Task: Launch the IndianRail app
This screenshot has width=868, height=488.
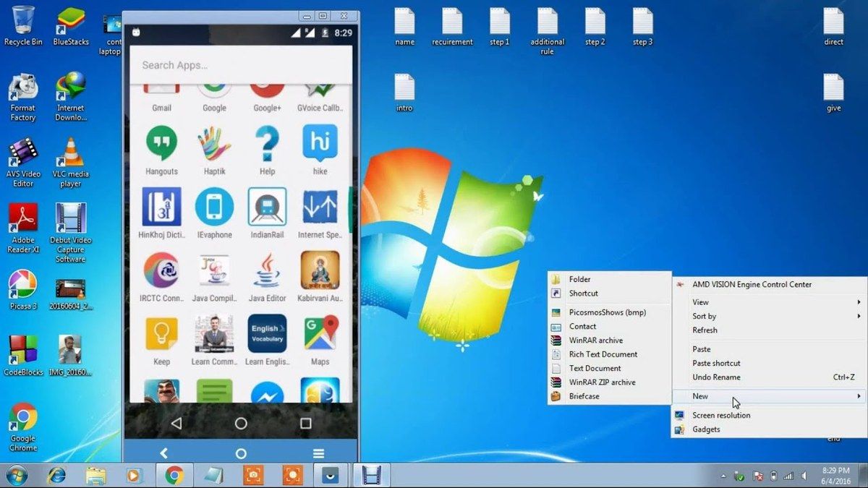Action: pos(267,213)
